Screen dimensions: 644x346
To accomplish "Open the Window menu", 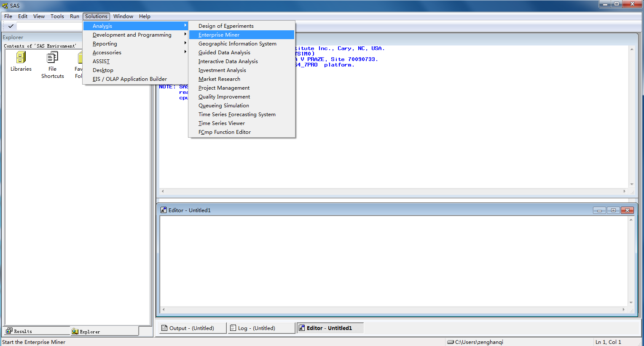I will pos(123,16).
